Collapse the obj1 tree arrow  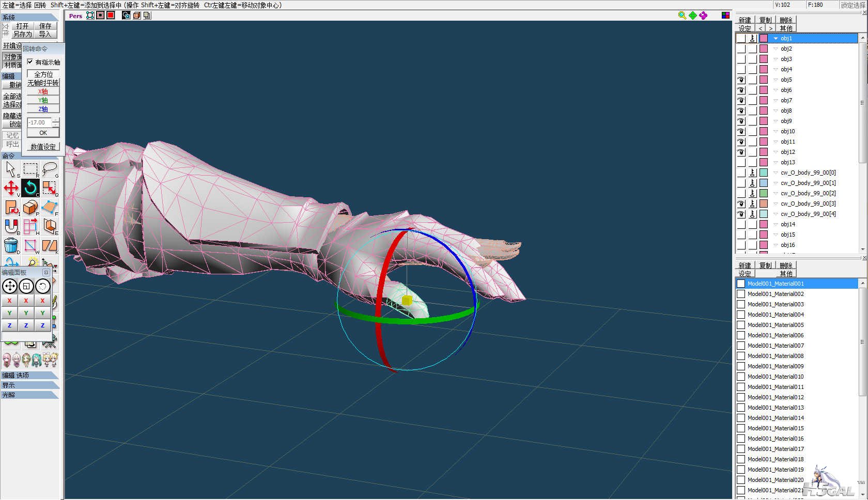pos(776,38)
